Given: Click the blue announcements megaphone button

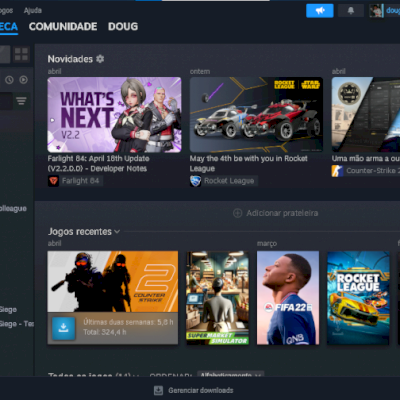Looking at the screenshot, I should click(320, 11).
